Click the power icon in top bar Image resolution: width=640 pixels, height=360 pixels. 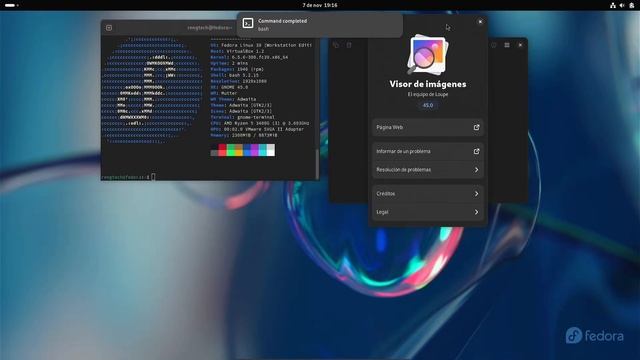click(x=631, y=5)
